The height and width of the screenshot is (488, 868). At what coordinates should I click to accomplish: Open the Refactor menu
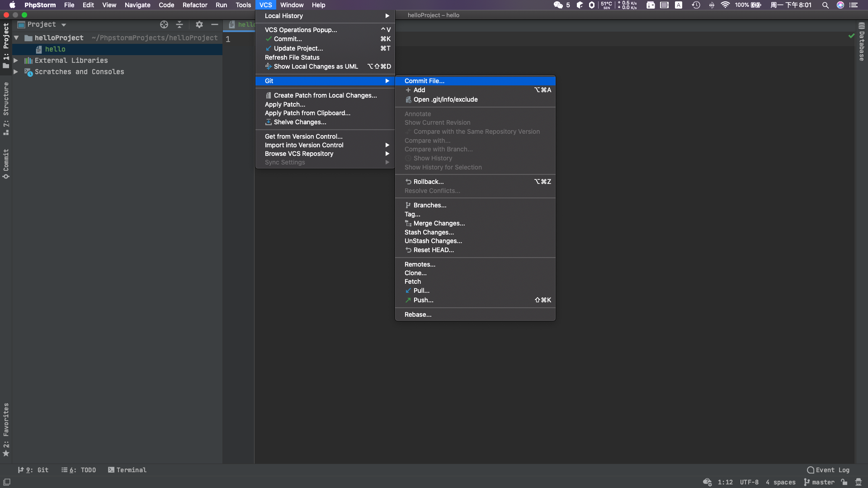194,5
